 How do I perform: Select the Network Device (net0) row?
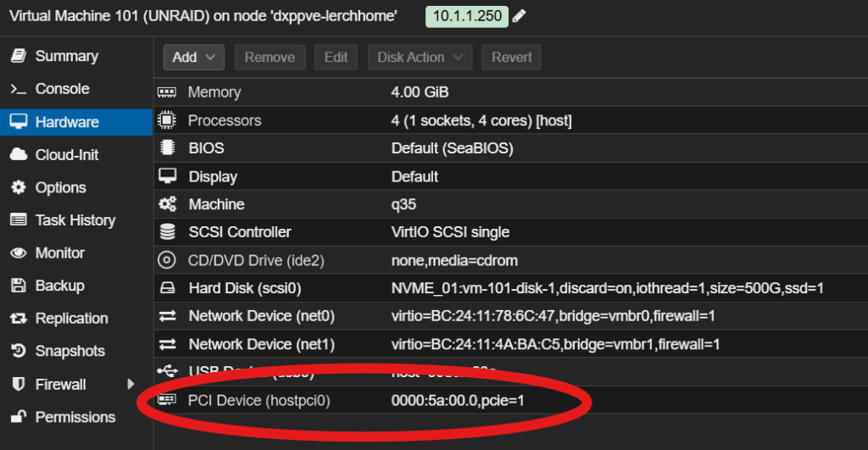click(509, 316)
